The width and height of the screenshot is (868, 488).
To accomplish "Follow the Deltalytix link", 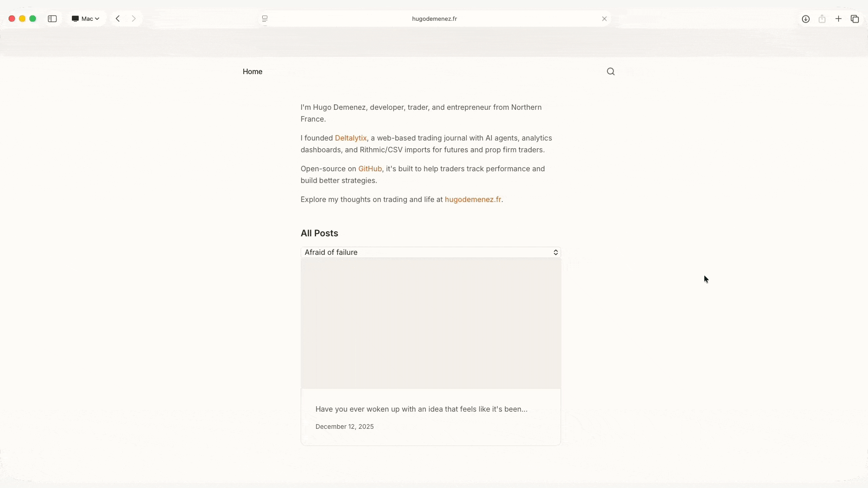I will pos(350,138).
